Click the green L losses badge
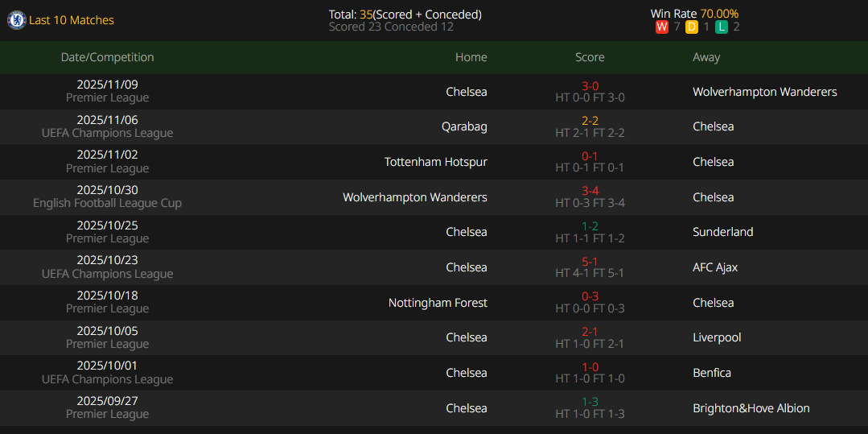Screen dimensions: 868x434 tap(722, 27)
